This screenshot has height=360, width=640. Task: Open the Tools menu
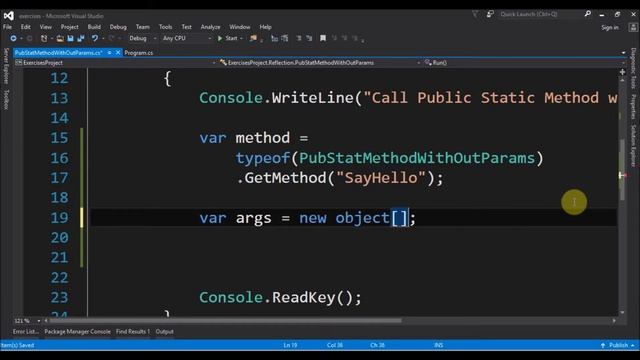click(165, 27)
